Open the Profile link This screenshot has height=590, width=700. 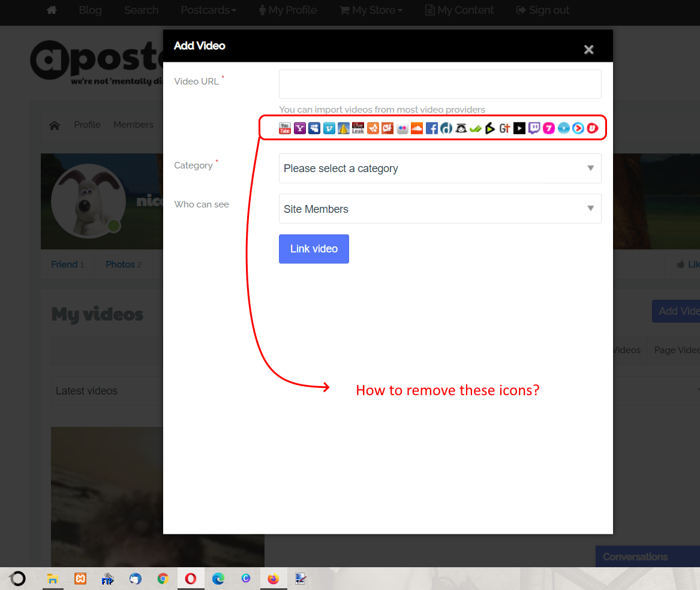(x=87, y=125)
